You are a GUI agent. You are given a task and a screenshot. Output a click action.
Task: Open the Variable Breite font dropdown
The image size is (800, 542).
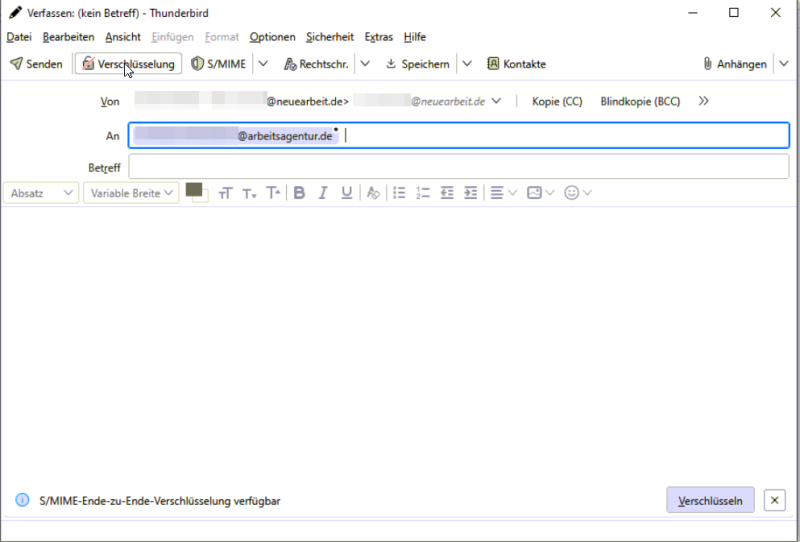click(x=131, y=193)
